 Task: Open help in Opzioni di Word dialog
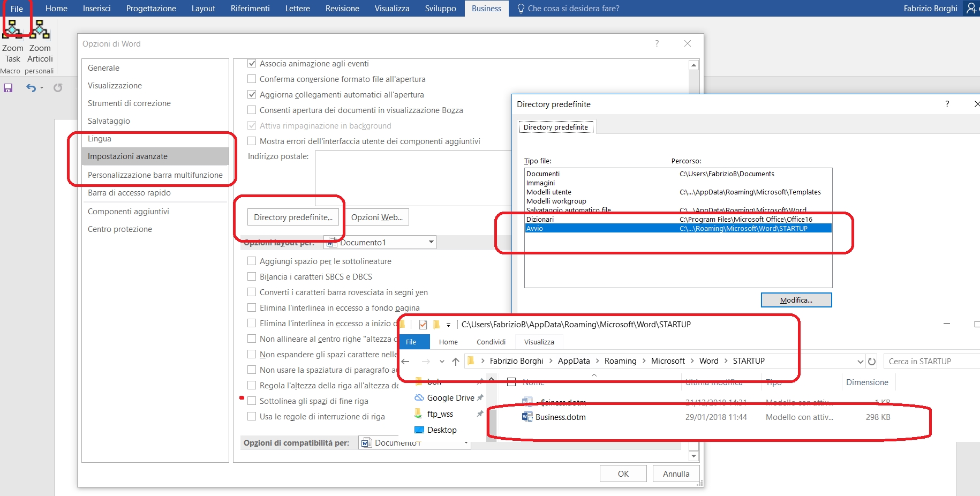coord(657,43)
